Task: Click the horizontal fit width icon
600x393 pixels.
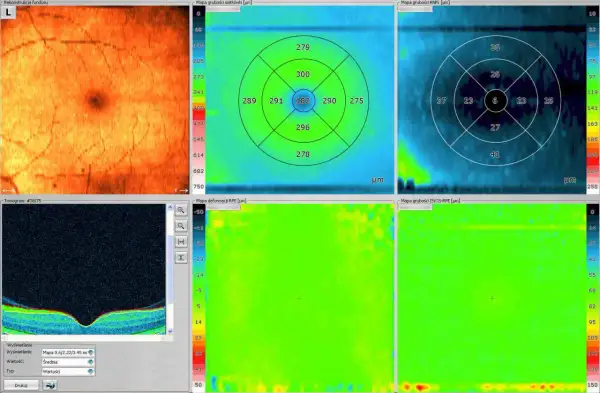Action: [x=181, y=241]
